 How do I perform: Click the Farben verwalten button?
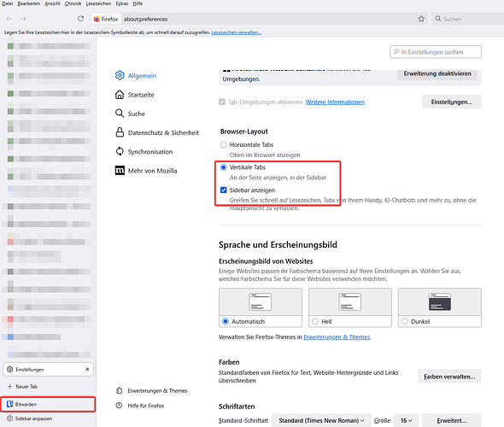click(449, 377)
